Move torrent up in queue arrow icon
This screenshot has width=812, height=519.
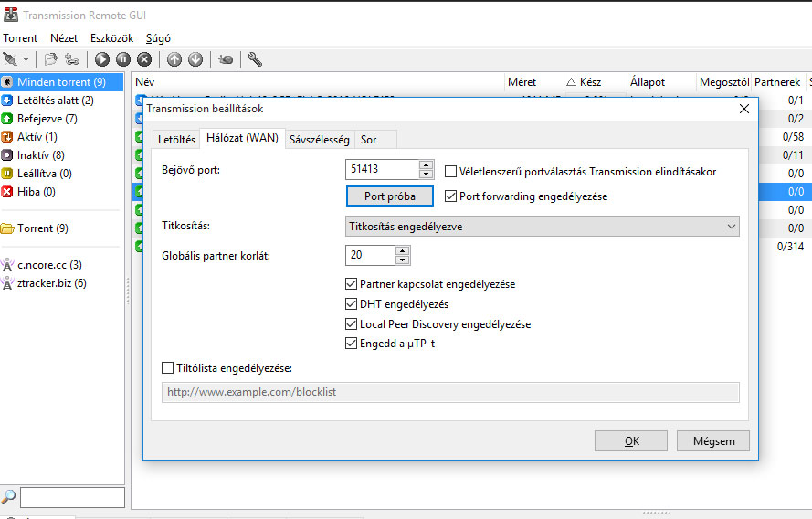pos(174,59)
